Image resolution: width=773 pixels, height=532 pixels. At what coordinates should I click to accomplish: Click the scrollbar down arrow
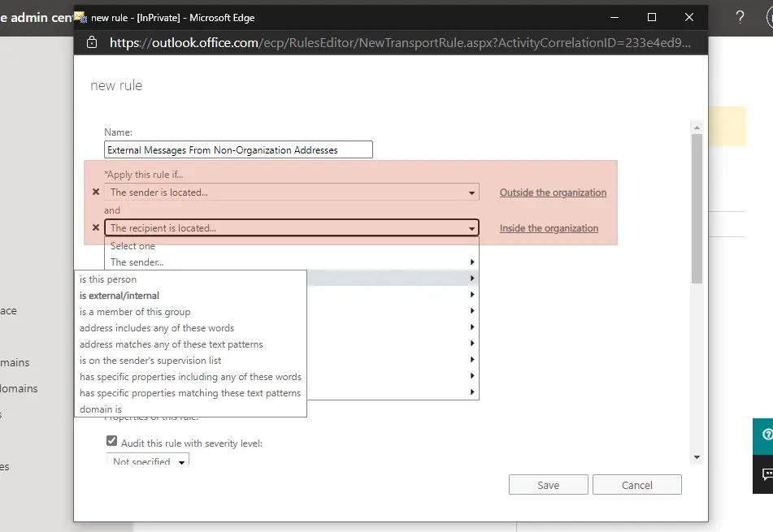tap(697, 457)
